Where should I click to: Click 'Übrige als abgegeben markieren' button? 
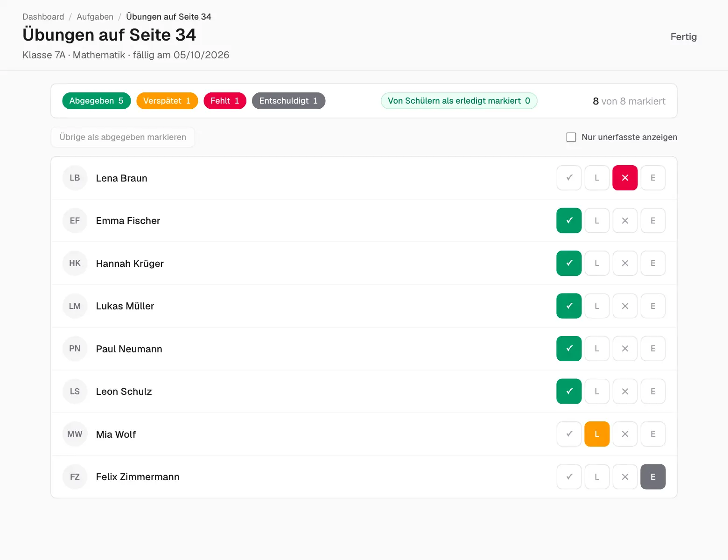click(123, 137)
